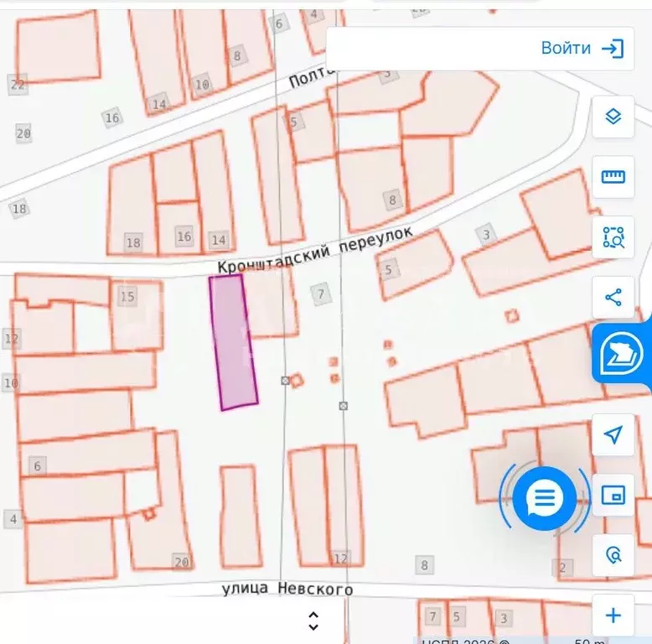Open the blue side panel tab
The image size is (652, 644).
click(622, 354)
